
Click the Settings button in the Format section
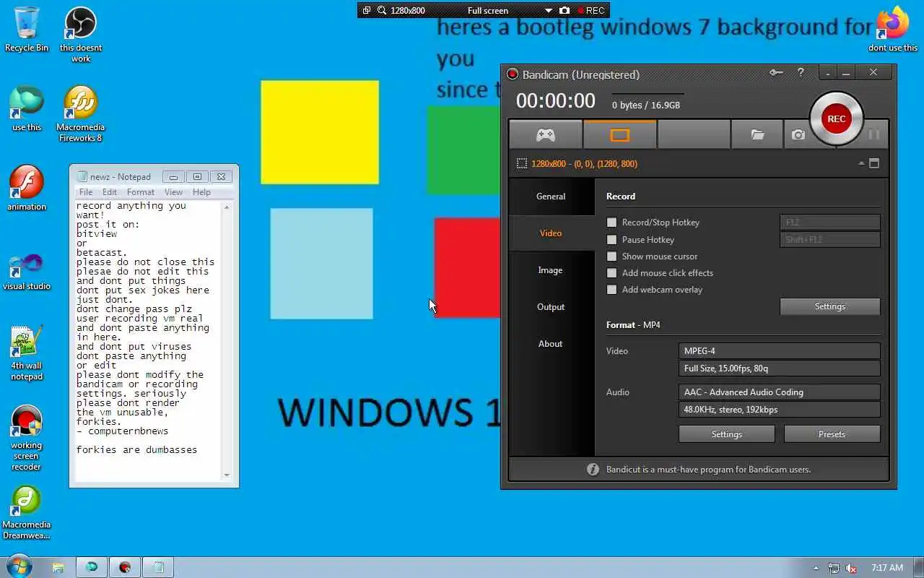pyautogui.click(x=727, y=434)
